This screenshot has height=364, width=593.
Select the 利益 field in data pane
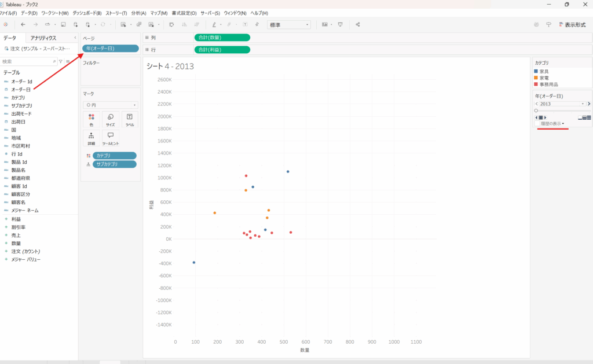tap(16, 219)
